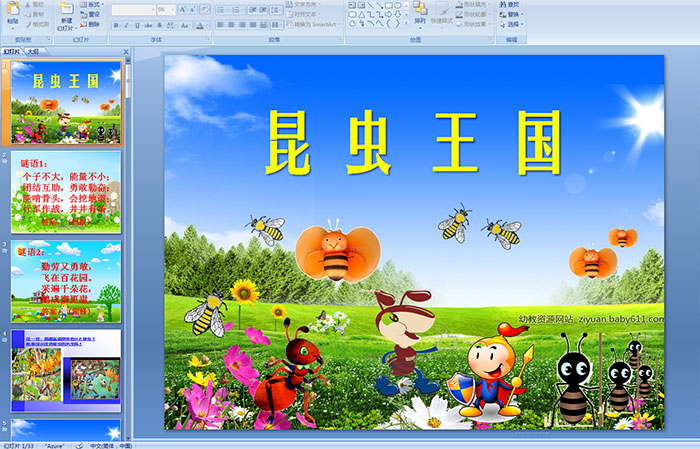Click the Select (选择) button

pyautogui.click(x=512, y=24)
